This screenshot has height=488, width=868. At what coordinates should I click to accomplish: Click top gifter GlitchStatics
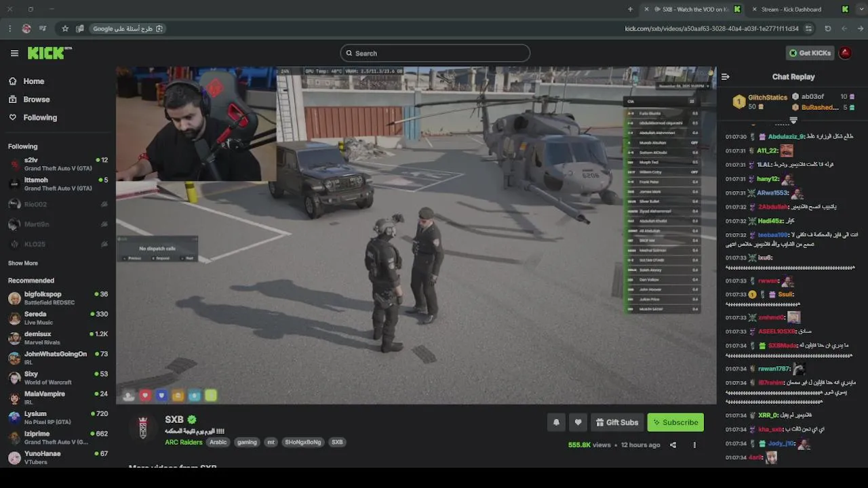coord(768,98)
